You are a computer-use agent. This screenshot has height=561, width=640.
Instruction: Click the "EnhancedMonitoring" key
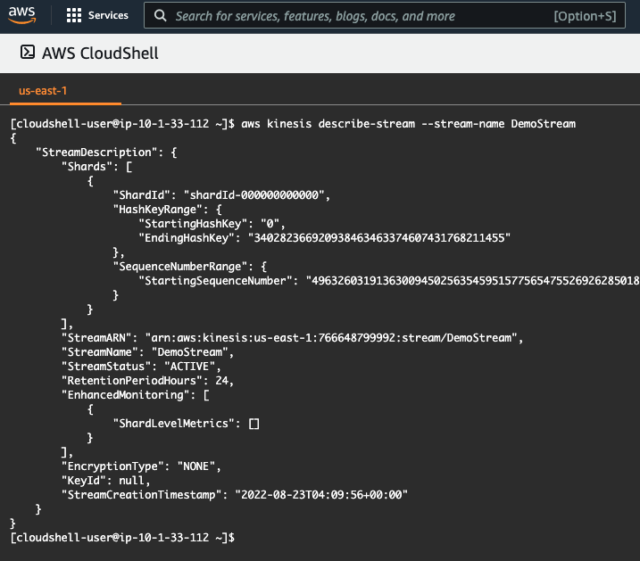tap(125, 395)
